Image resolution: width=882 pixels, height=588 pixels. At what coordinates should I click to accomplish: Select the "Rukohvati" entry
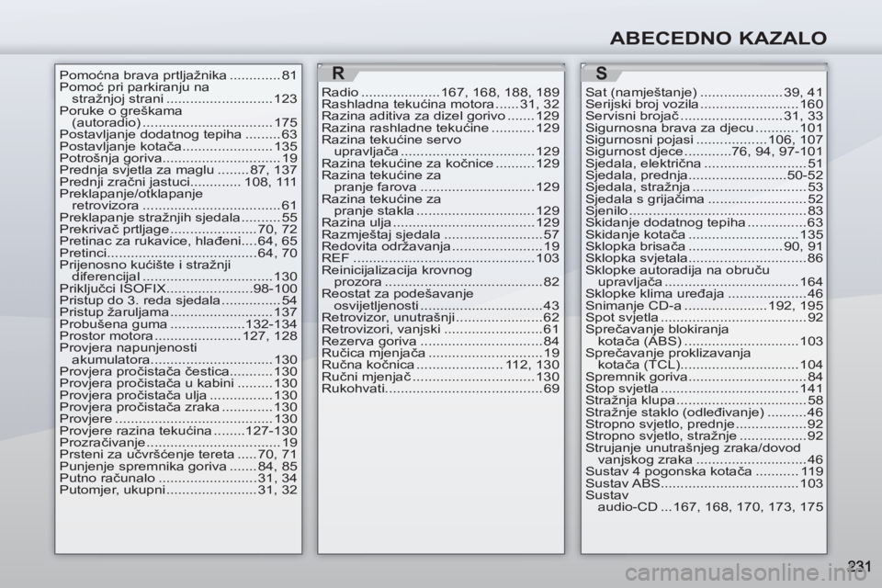click(x=440, y=389)
